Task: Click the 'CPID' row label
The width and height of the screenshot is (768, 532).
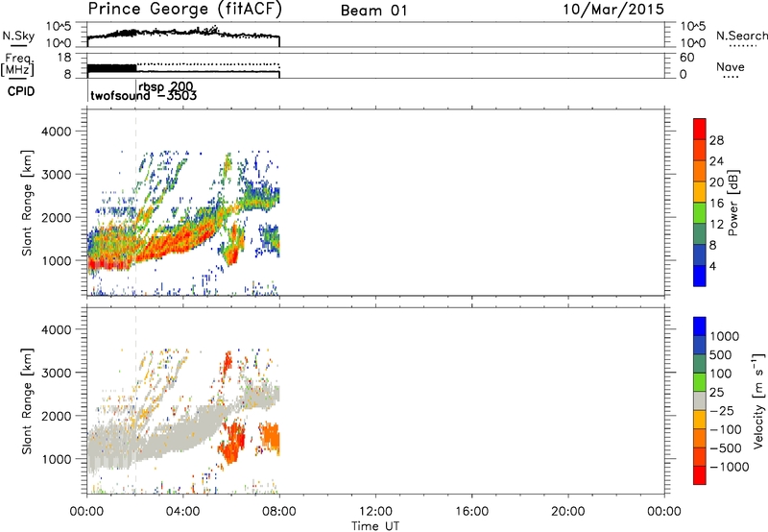Action: click(21, 91)
